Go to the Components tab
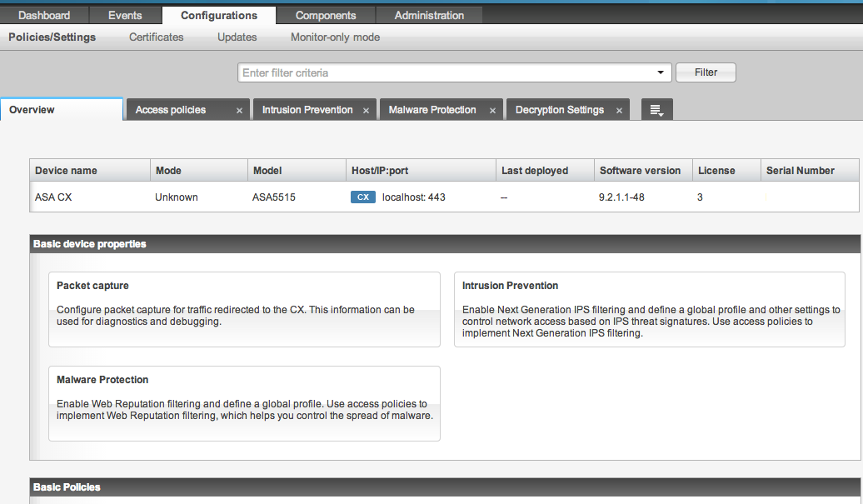863x504 pixels. [326, 15]
